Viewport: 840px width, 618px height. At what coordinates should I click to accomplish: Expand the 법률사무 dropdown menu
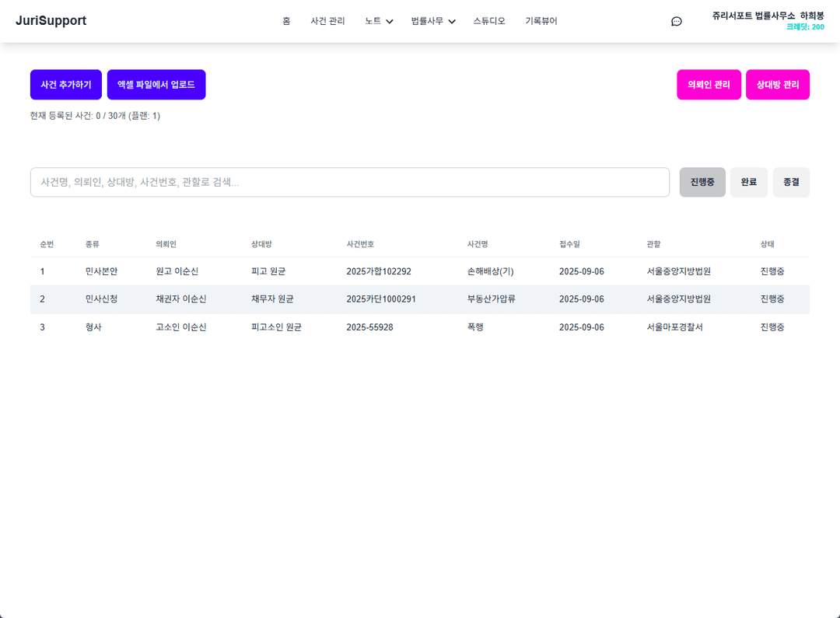point(433,22)
